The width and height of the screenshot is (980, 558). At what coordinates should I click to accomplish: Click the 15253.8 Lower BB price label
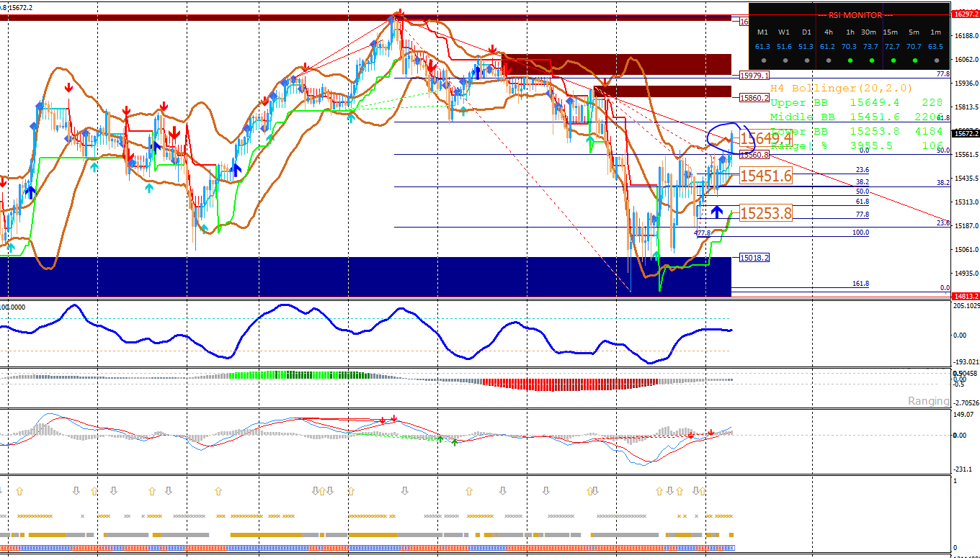click(x=766, y=213)
